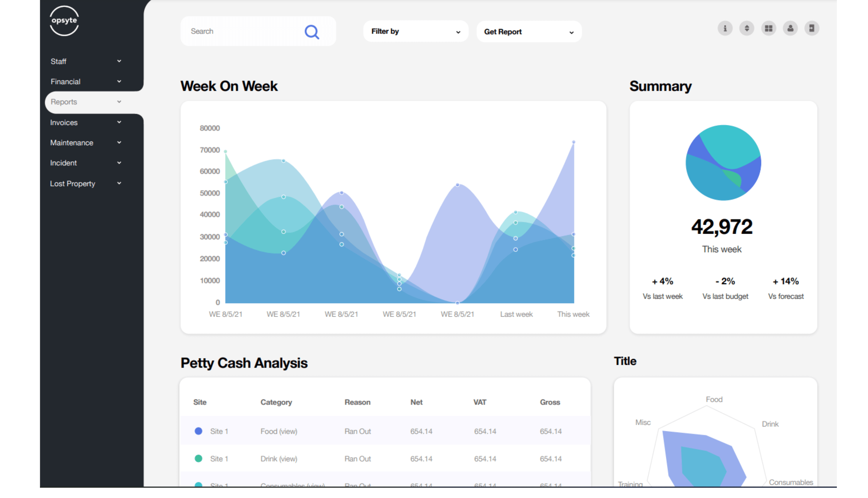Click the 'This week' axis label
Screen dimensions: 868x498
(x=573, y=314)
